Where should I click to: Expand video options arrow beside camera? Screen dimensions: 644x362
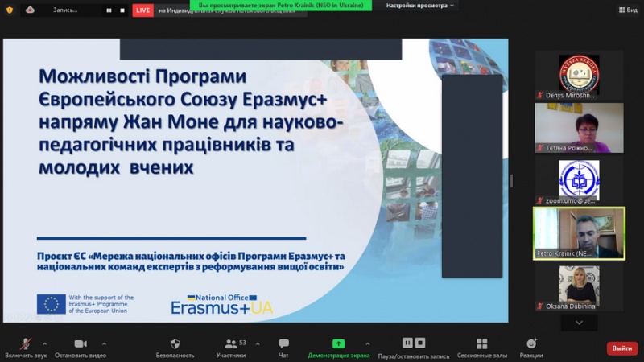104,343
